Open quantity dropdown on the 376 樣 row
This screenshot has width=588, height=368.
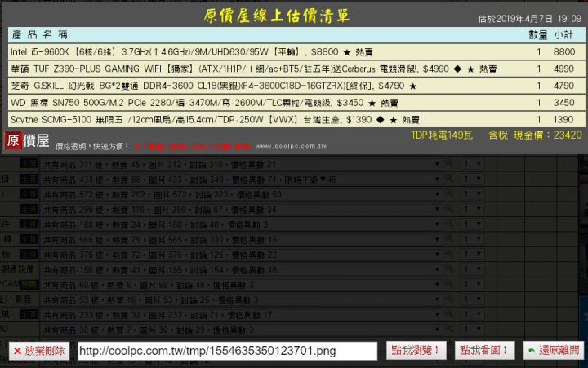click(x=473, y=254)
